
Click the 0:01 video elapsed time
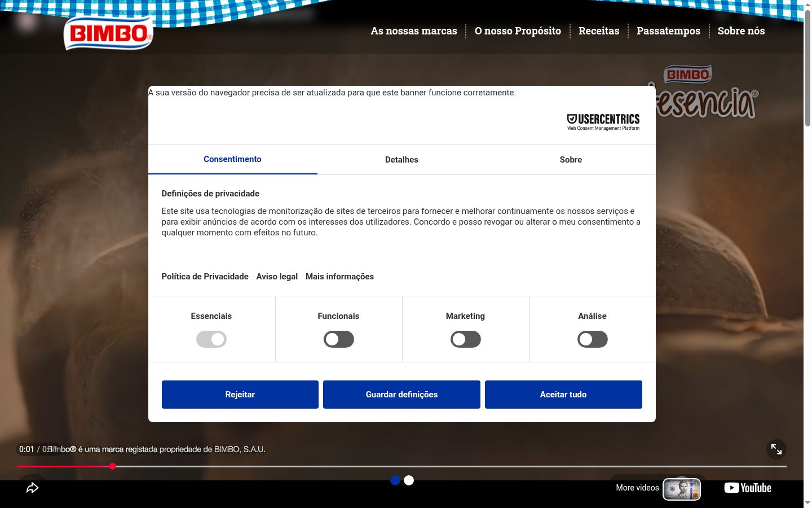[x=27, y=449]
